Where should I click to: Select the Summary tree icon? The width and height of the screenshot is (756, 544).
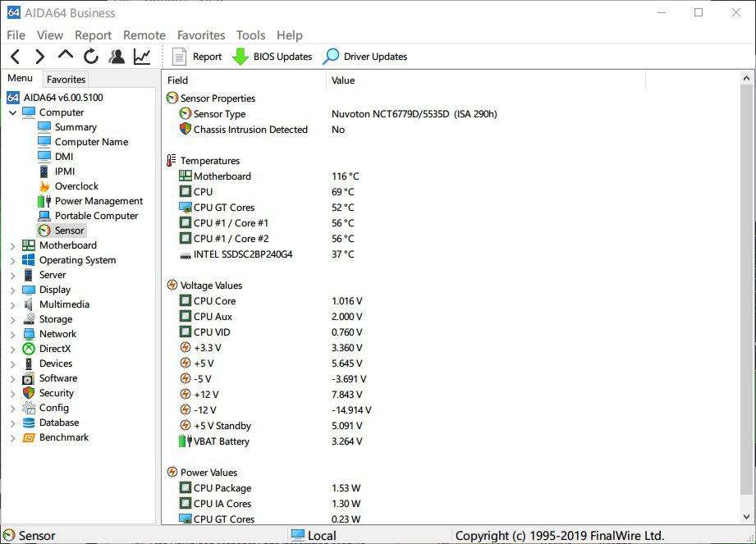(x=44, y=127)
